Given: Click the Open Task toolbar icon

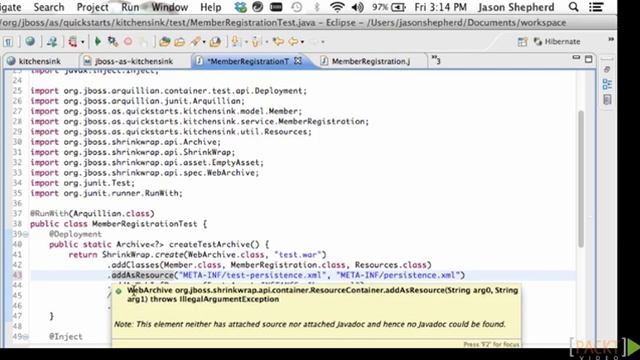Looking at the screenshot, I should (x=215, y=41).
